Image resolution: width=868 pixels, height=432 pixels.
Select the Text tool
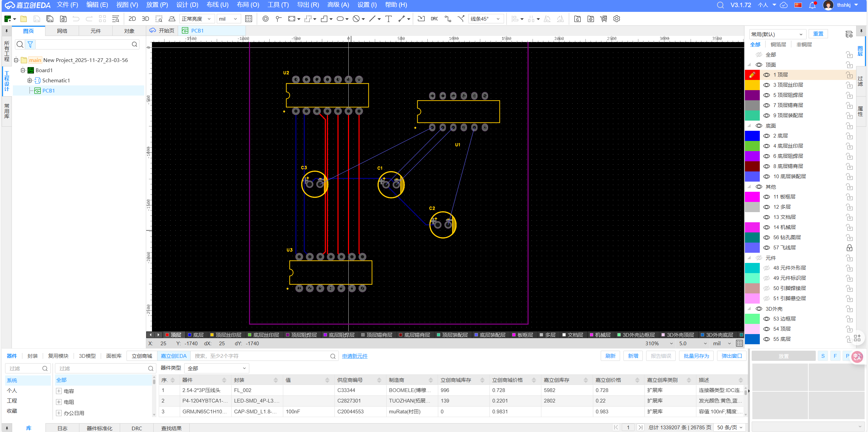click(x=388, y=19)
